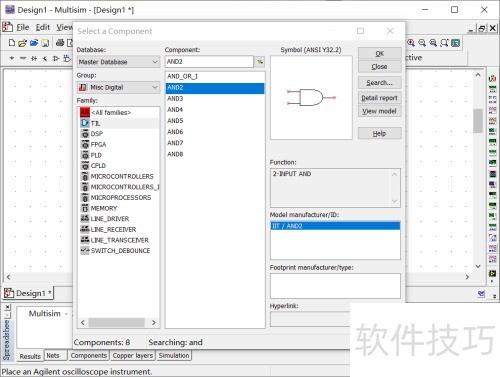Screen dimensions: 500x377
Task: Select AND8 in component list
Action: [215, 154]
